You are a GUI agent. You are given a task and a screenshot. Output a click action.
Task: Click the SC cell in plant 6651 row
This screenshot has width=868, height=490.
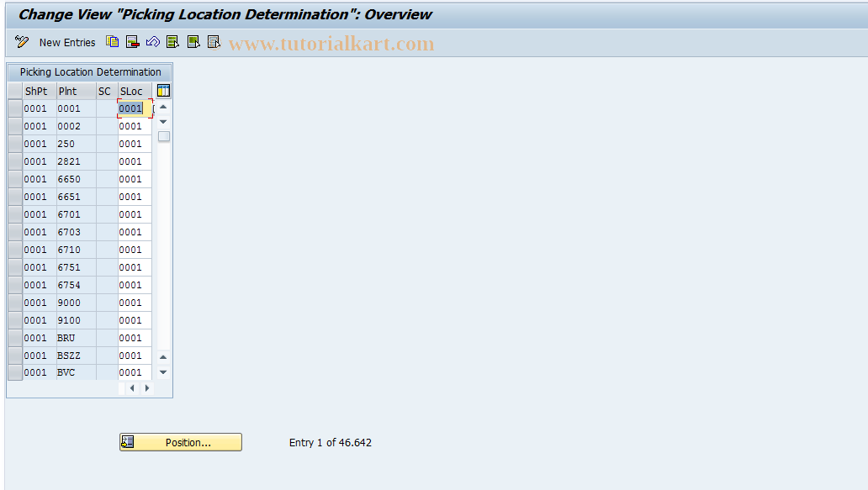(x=107, y=197)
